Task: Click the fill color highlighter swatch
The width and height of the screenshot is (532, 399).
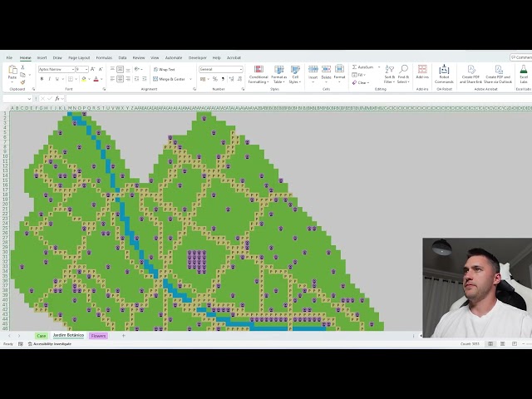Action: click(84, 79)
